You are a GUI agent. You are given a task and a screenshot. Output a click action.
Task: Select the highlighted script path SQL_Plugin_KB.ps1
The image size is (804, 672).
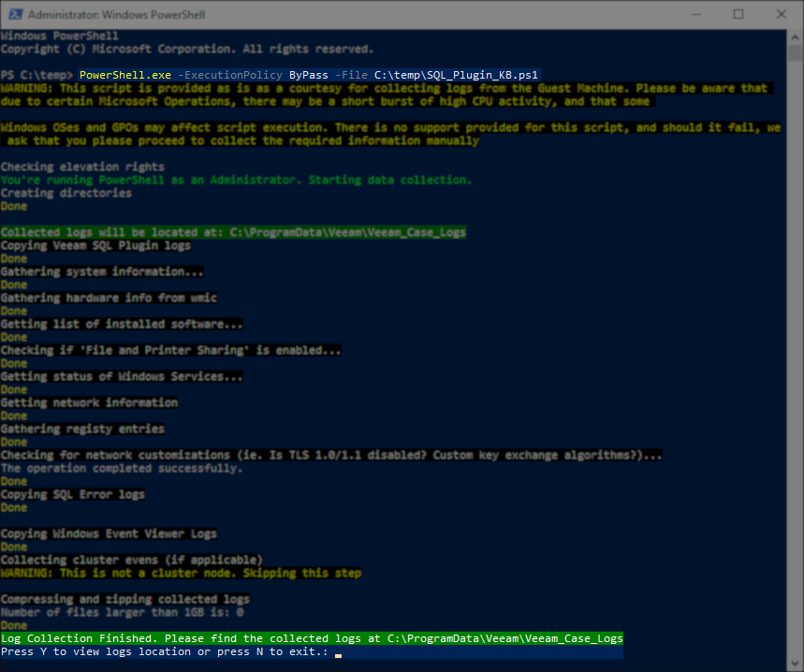(x=456, y=74)
